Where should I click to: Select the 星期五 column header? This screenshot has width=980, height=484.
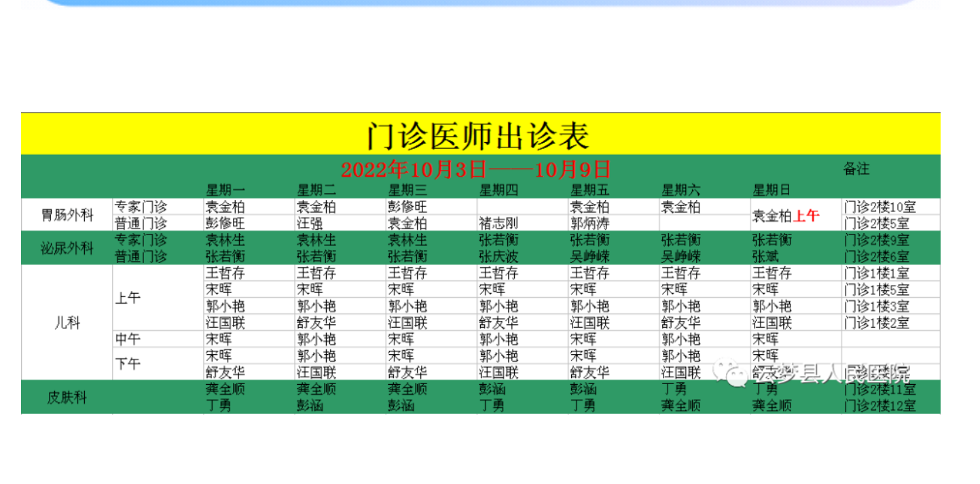click(x=590, y=190)
